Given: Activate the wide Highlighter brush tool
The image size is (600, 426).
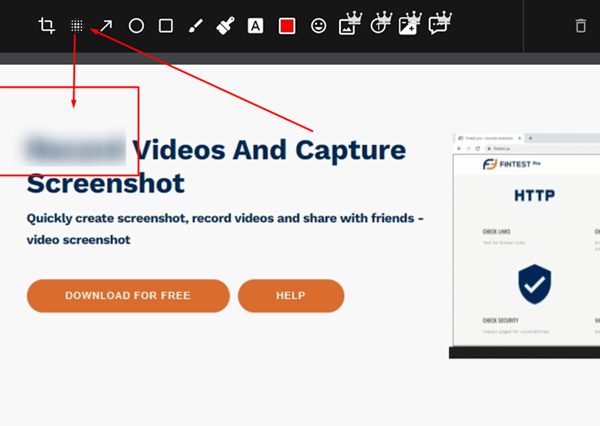Looking at the screenshot, I should pyautogui.click(x=226, y=26).
